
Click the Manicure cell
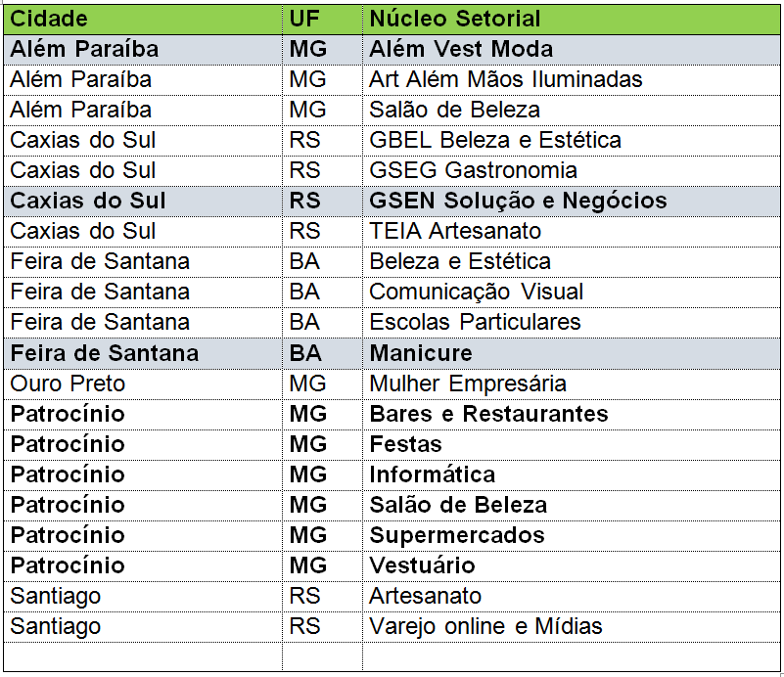coord(572,354)
